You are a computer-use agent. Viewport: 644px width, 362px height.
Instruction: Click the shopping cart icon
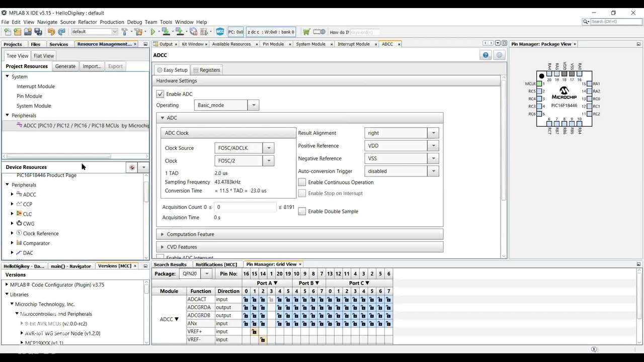pyautogui.click(x=306, y=32)
